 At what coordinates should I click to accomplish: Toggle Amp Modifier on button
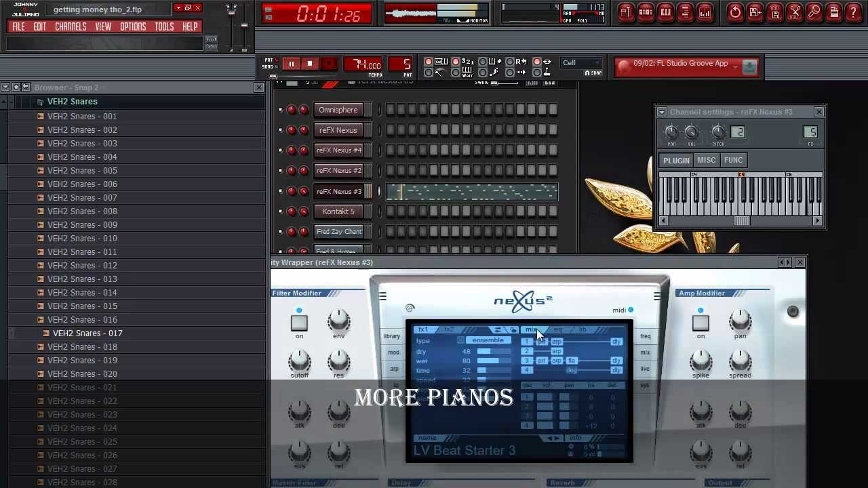(x=701, y=323)
